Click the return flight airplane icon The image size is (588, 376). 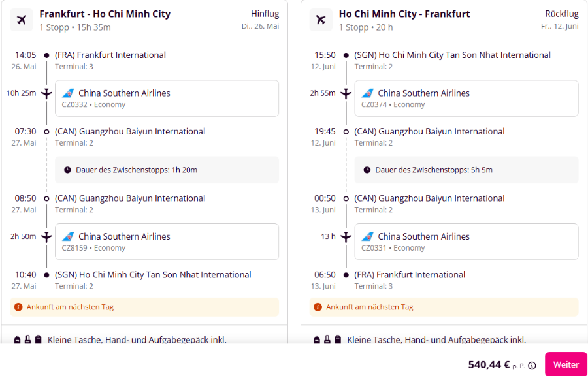coord(321,20)
